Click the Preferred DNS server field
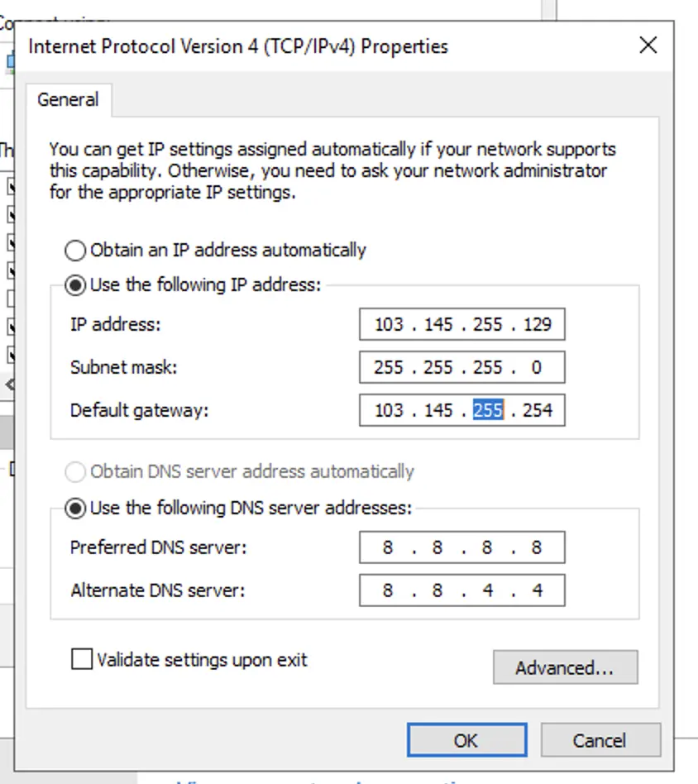The height and width of the screenshot is (784, 698). click(461, 547)
